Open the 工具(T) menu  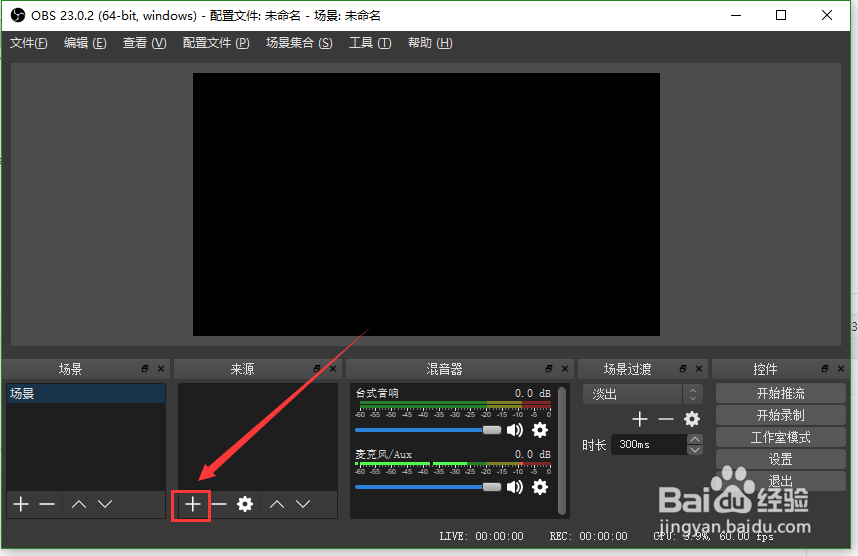(370, 43)
